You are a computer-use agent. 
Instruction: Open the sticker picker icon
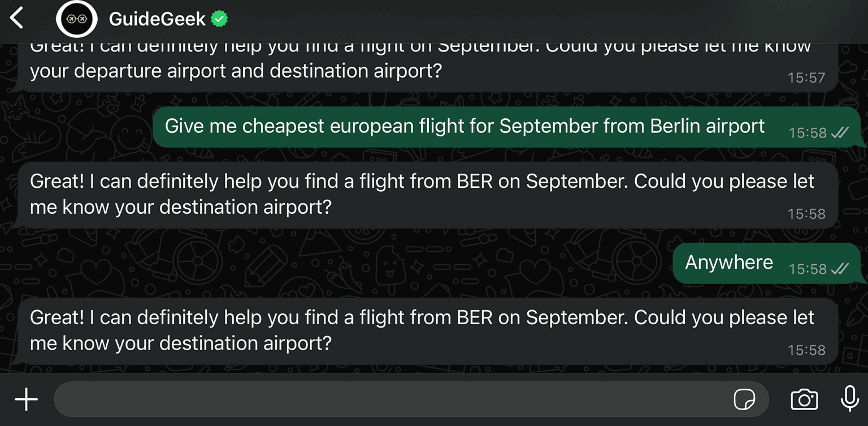tap(745, 399)
